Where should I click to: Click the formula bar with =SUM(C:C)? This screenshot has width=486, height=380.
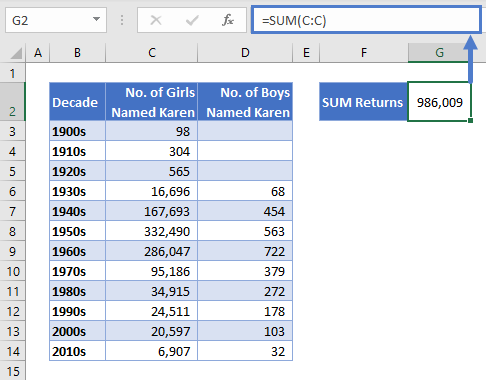[366, 21]
